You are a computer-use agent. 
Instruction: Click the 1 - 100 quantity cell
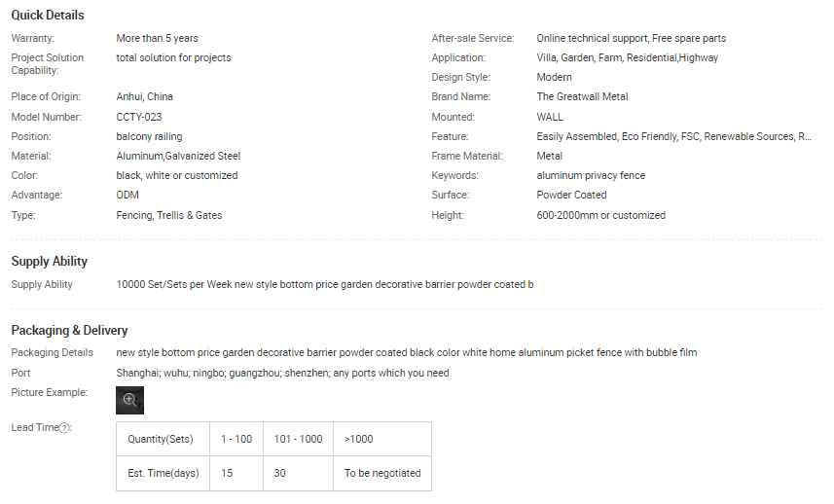(236, 439)
